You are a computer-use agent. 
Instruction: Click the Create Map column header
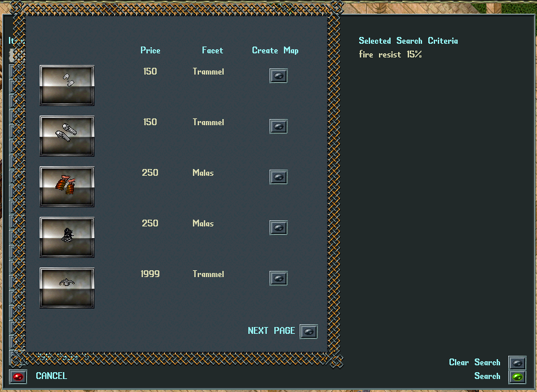click(276, 51)
